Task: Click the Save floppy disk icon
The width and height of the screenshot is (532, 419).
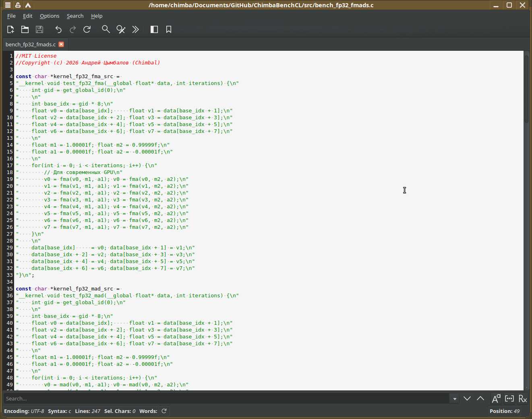Action: point(39,29)
